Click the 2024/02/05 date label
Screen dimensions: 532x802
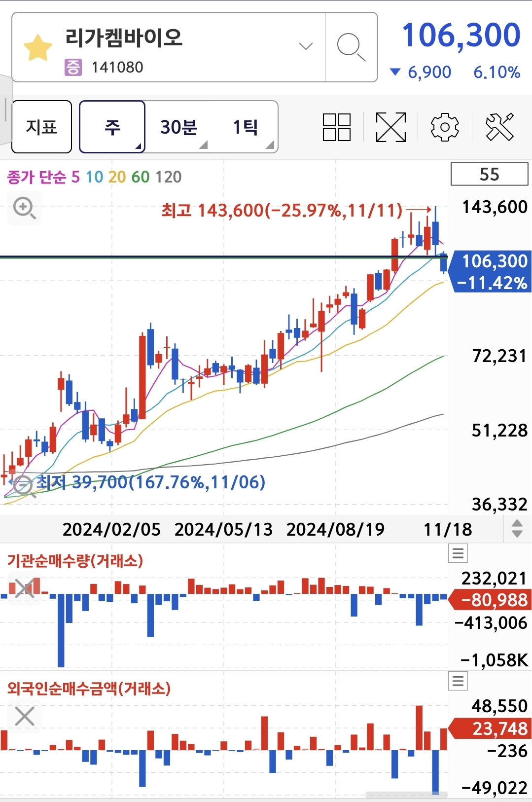pyautogui.click(x=111, y=529)
